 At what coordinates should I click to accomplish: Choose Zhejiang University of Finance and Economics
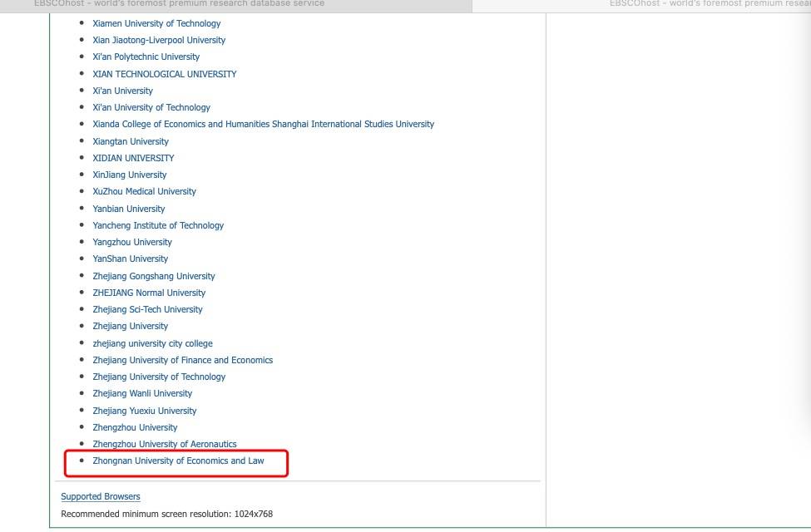(x=182, y=360)
